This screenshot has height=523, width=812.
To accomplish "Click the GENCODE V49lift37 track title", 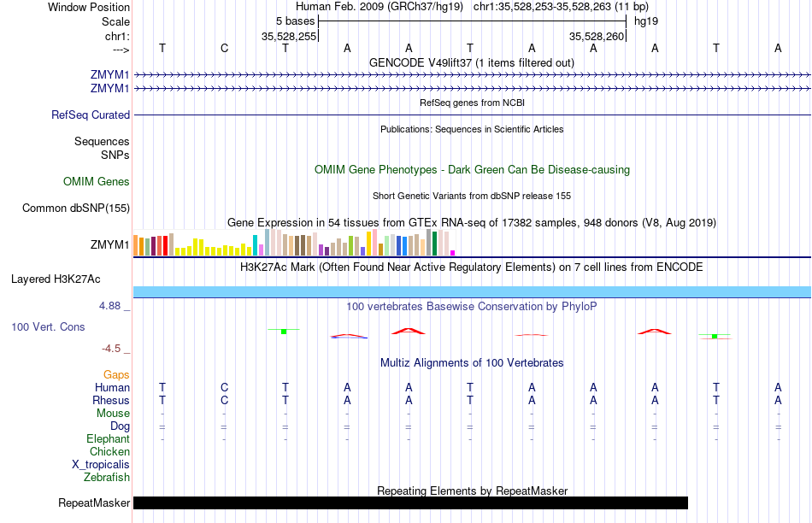I will (471, 62).
